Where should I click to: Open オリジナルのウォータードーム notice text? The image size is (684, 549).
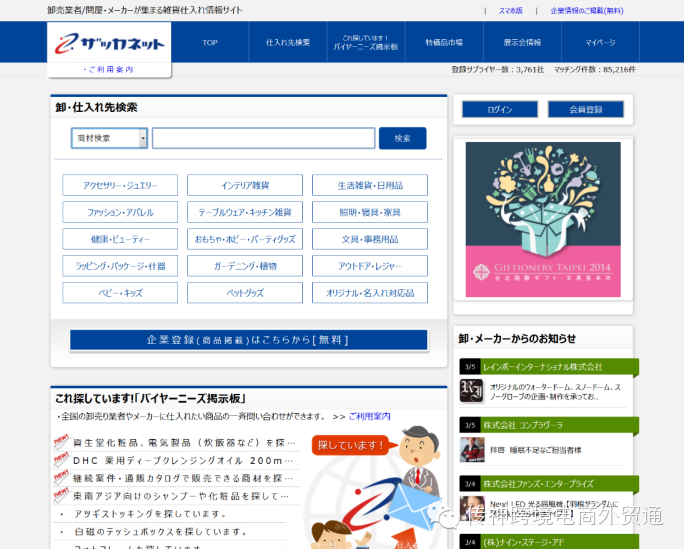555,392
